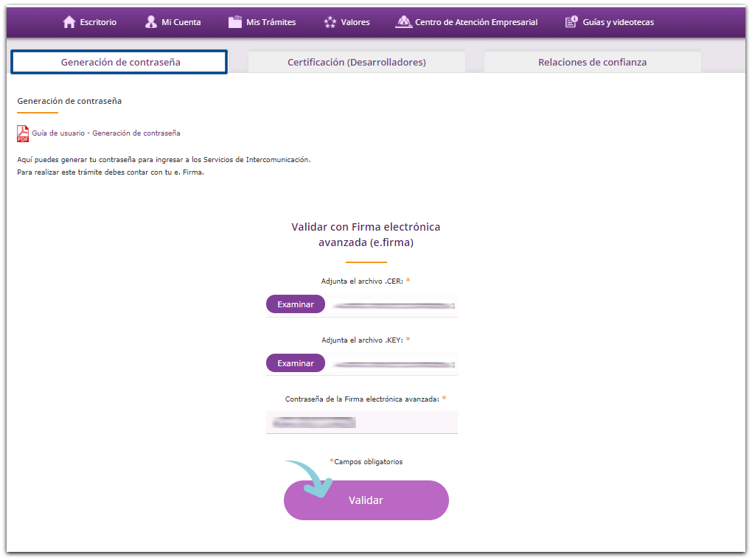The image size is (752, 560).
Task: Open the Escritorio menu item
Action: (x=90, y=22)
